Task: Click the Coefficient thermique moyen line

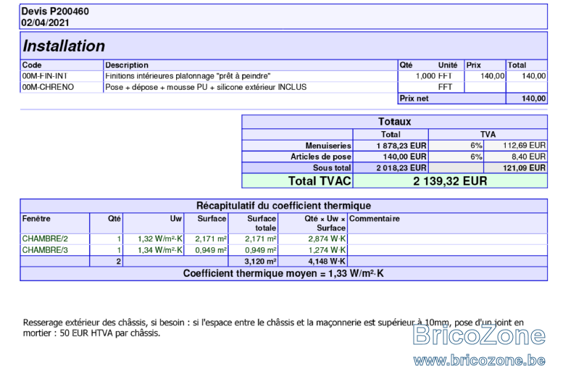Action: 283,273
